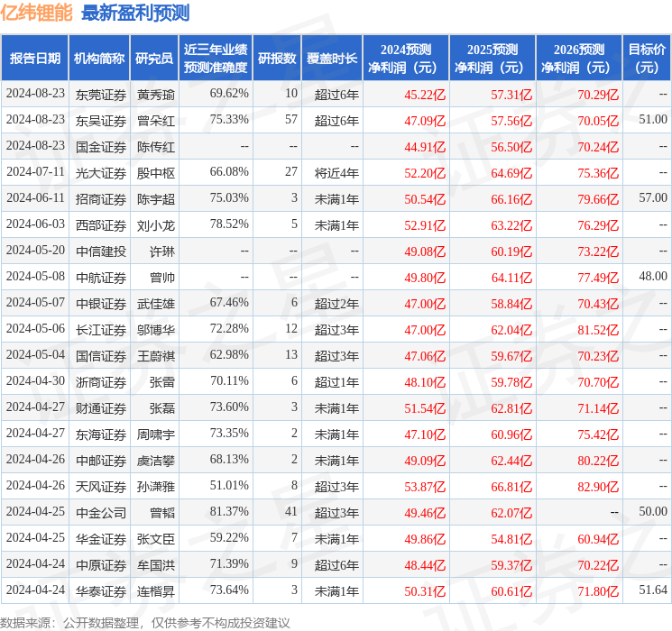Screen dimensions: 672x631
Task: Click researcher name 武佳雄
Action: (x=155, y=304)
